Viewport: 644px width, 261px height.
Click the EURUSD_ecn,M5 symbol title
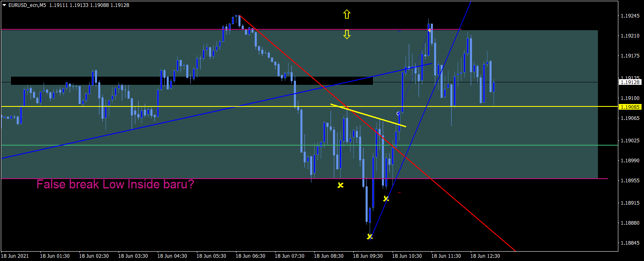27,5
